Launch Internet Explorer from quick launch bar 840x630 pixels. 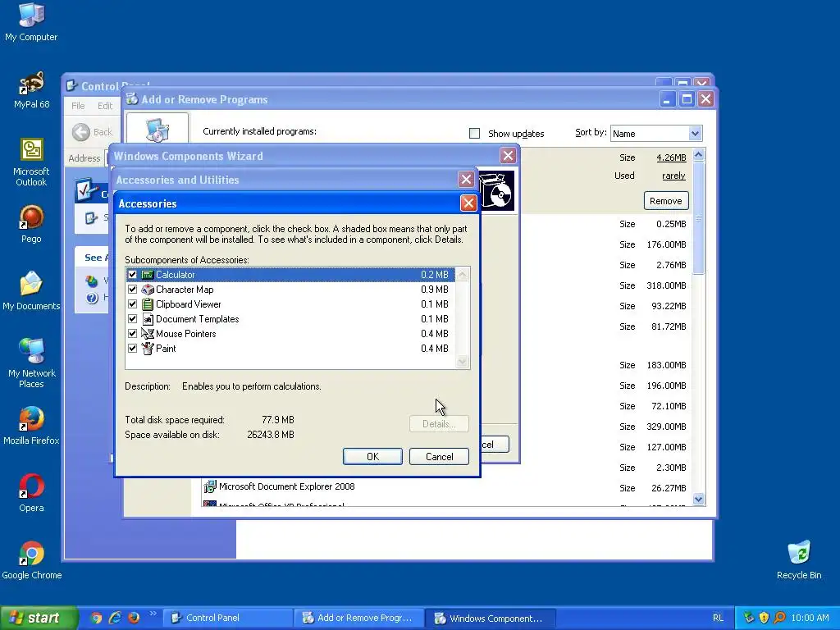[x=115, y=618]
